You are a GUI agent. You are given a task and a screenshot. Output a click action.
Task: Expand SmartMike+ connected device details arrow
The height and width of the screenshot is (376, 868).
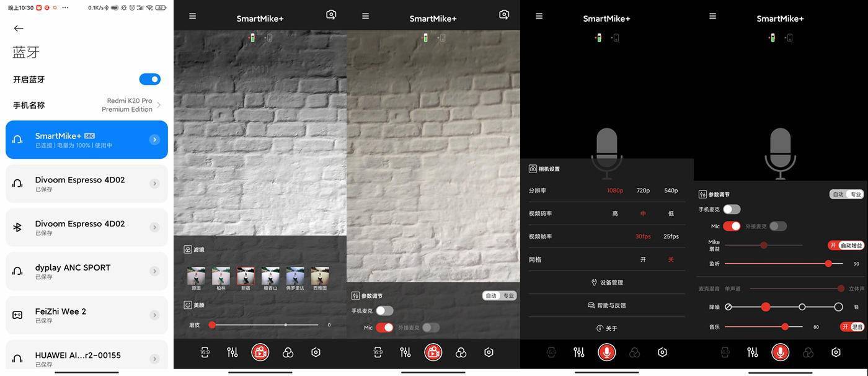pyautogui.click(x=154, y=140)
